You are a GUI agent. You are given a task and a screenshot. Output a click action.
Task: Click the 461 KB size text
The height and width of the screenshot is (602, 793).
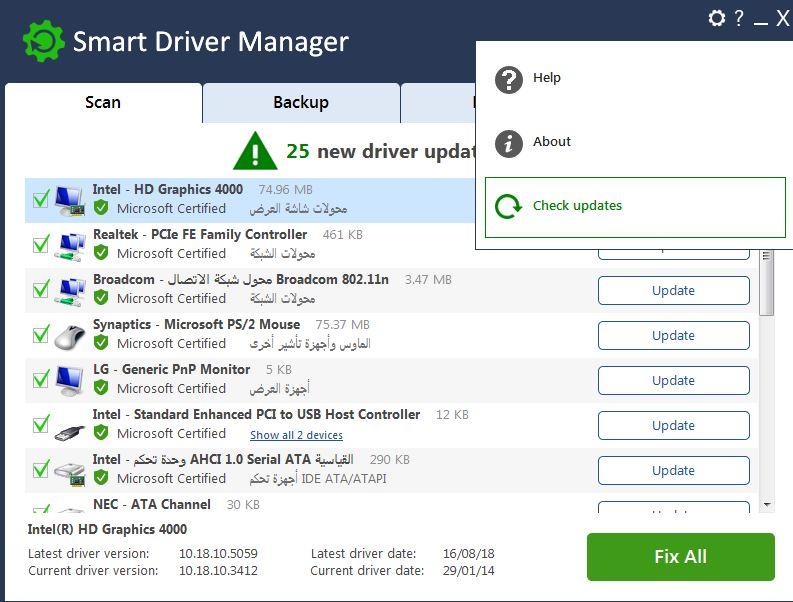[x=343, y=235]
